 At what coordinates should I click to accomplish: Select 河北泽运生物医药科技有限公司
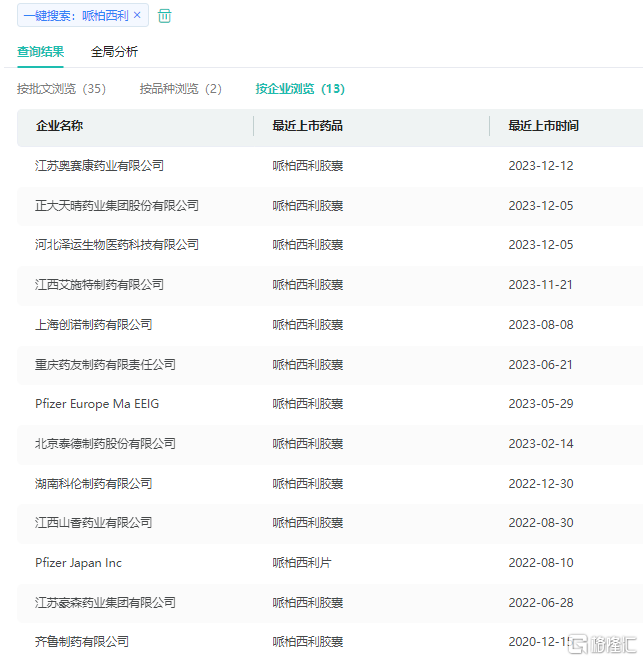(x=117, y=245)
